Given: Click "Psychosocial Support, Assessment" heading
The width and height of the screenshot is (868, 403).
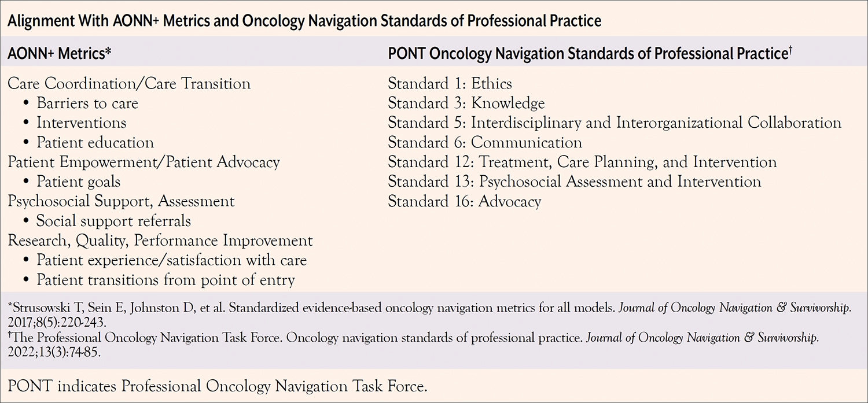Looking at the screenshot, I should click(121, 201).
